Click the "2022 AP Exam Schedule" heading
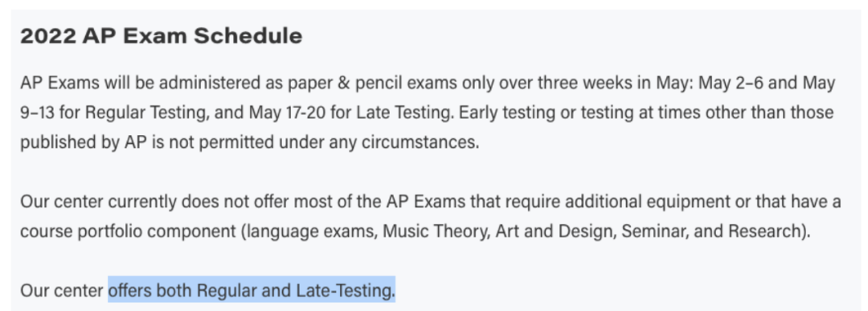The width and height of the screenshot is (868, 311). pyautogui.click(x=161, y=36)
